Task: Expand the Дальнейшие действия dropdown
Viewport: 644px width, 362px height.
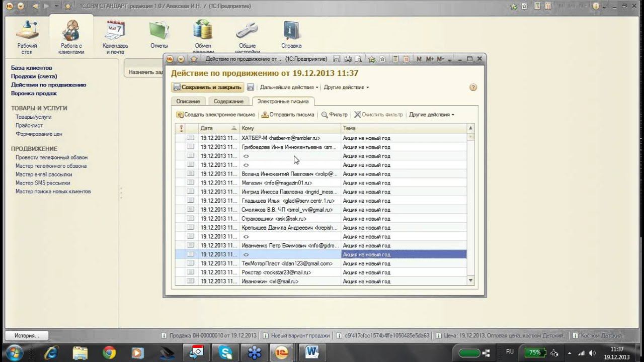Action: click(289, 87)
